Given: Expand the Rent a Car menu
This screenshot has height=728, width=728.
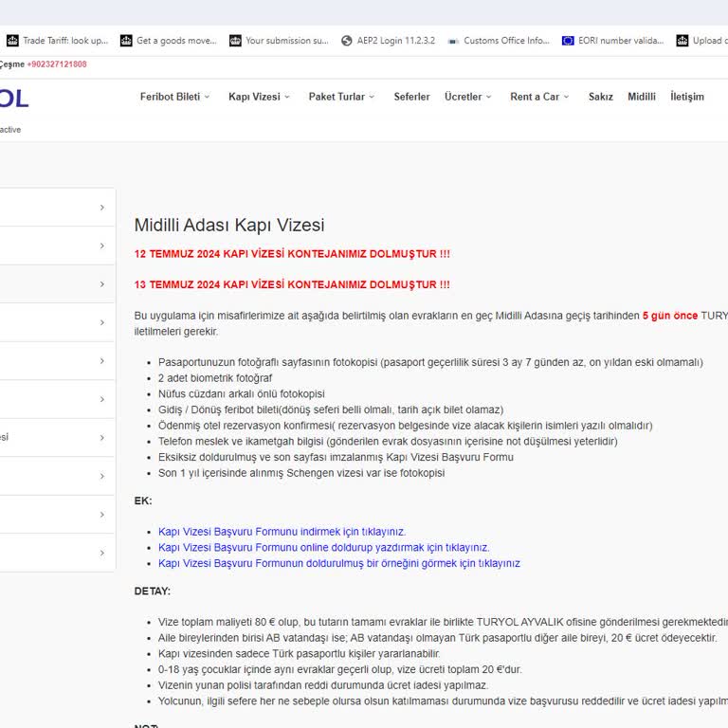Looking at the screenshot, I should click(x=540, y=97).
